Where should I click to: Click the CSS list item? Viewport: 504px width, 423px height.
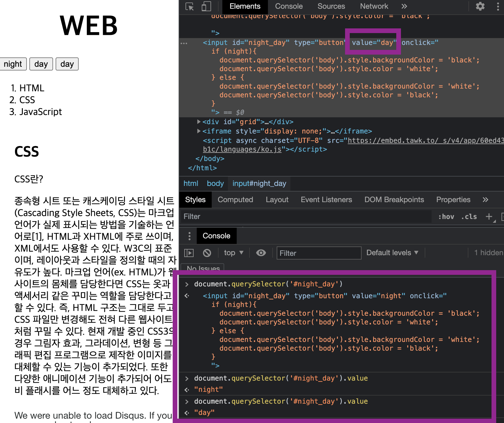pyautogui.click(x=27, y=100)
